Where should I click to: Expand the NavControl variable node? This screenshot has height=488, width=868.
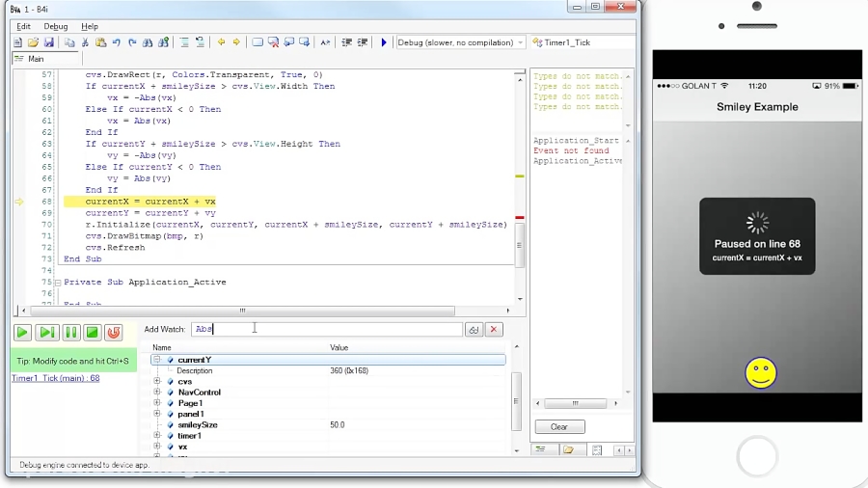coord(156,393)
